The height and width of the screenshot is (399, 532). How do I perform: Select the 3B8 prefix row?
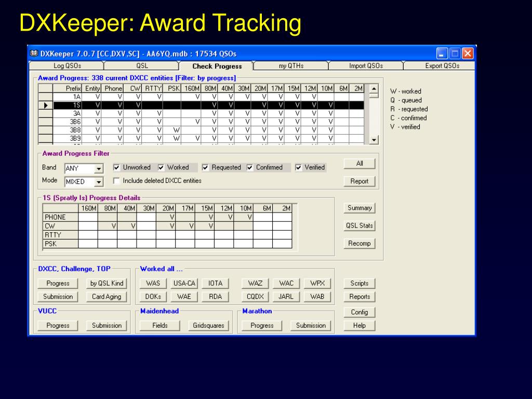[201, 130]
